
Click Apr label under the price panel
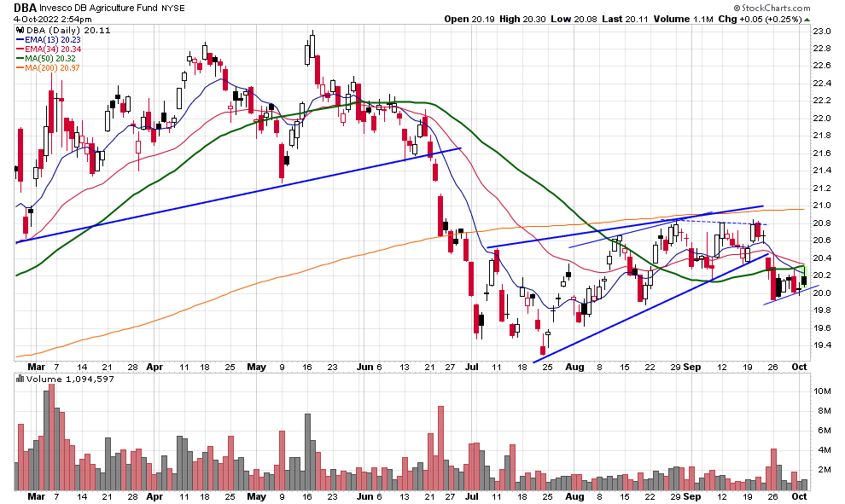pos(154,368)
